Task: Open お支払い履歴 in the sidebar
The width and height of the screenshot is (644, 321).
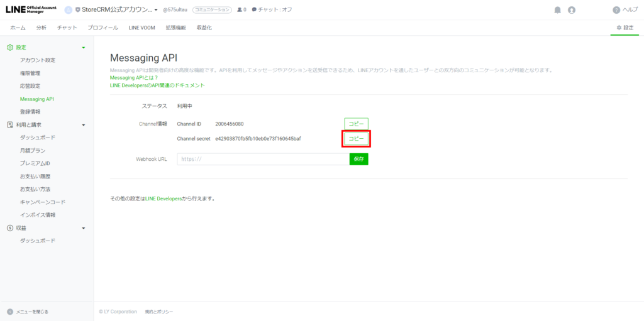Action: pos(35,177)
